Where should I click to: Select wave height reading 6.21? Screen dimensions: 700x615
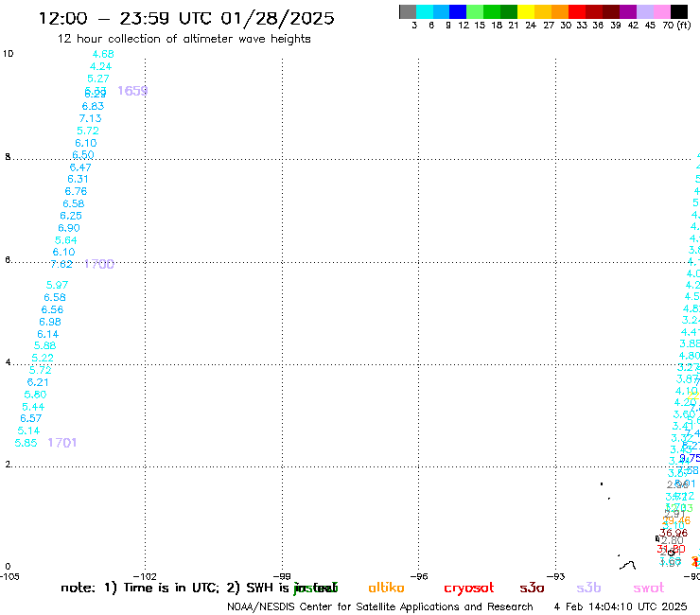click(x=38, y=382)
